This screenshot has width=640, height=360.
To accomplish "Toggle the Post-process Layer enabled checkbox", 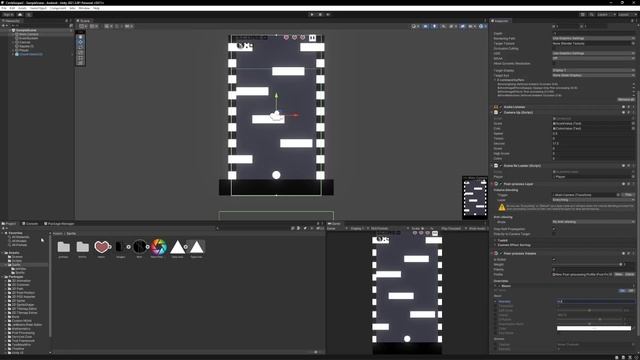I will (501, 184).
